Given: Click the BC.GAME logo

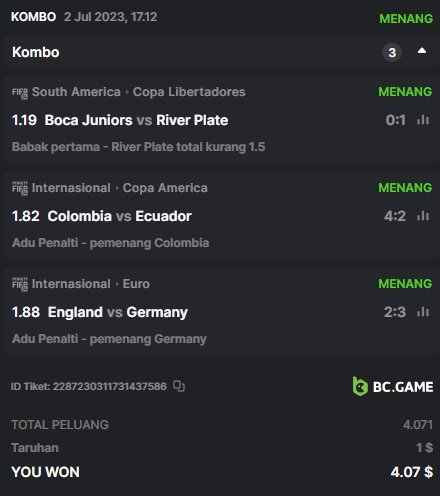Looking at the screenshot, I should pyautogui.click(x=393, y=387).
